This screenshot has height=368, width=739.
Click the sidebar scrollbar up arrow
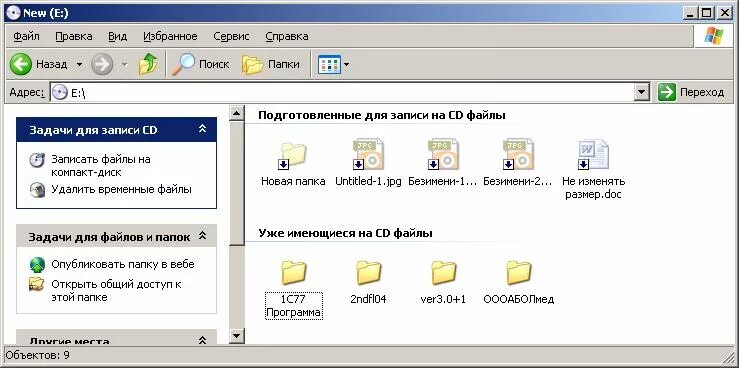pos(237,113)
